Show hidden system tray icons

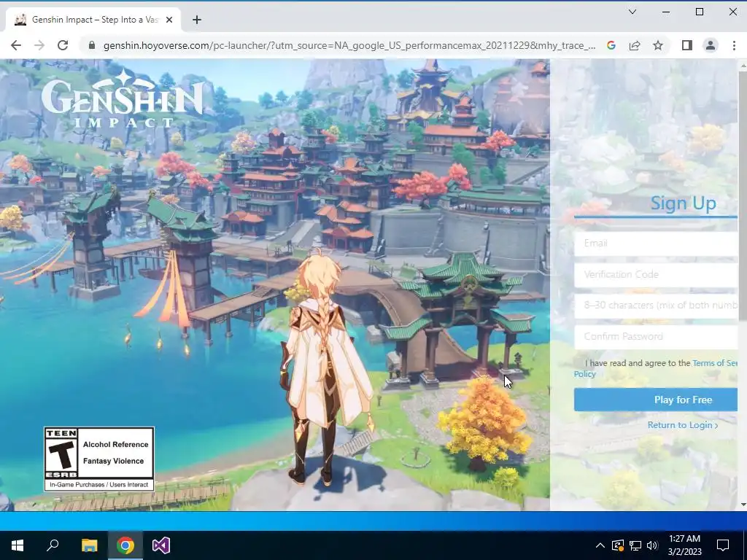[600, 545]
